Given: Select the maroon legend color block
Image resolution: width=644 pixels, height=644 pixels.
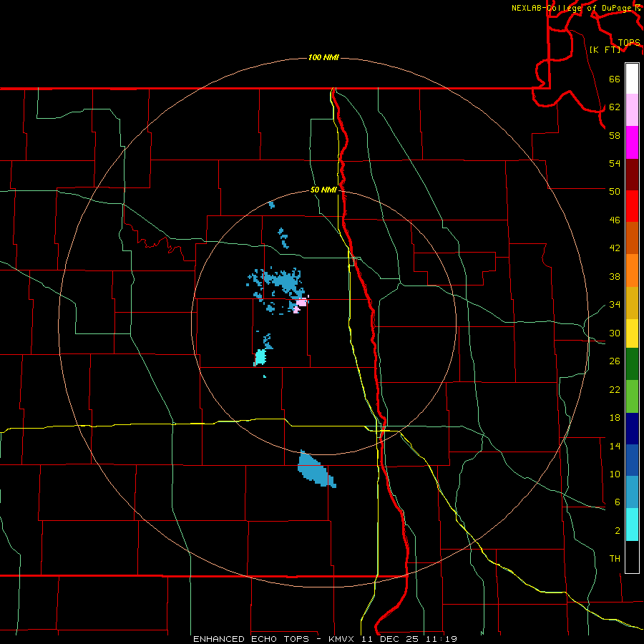Looking at the screenshot, I should pos(632,175).
